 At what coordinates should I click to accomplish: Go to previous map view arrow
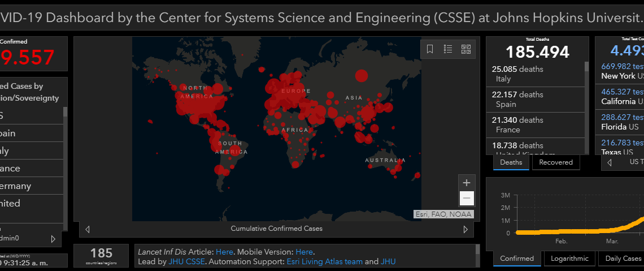coord(87,229)
